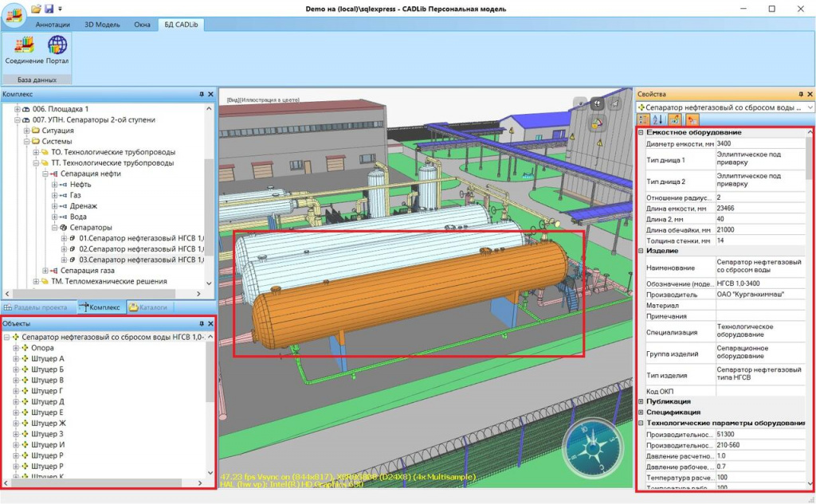Screen dimensions: 816x504
Task: Switch to the Аннотации ribbon tab
Action: click(53, 25)
